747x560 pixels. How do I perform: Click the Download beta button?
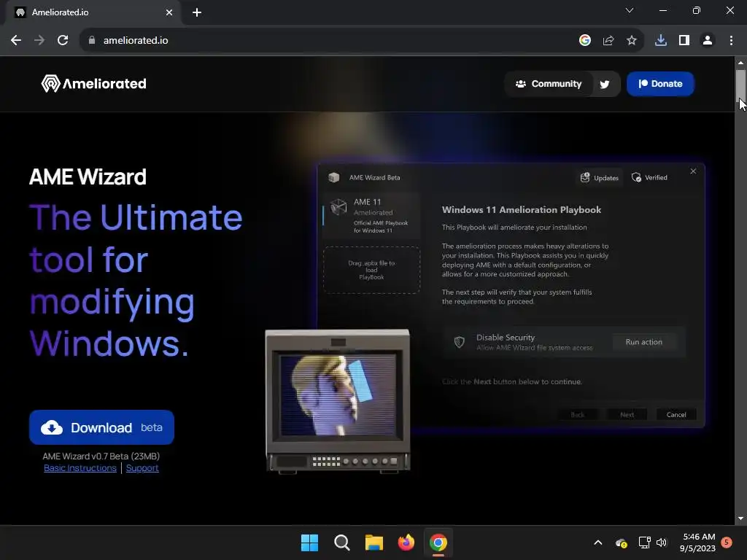point(101,427)
